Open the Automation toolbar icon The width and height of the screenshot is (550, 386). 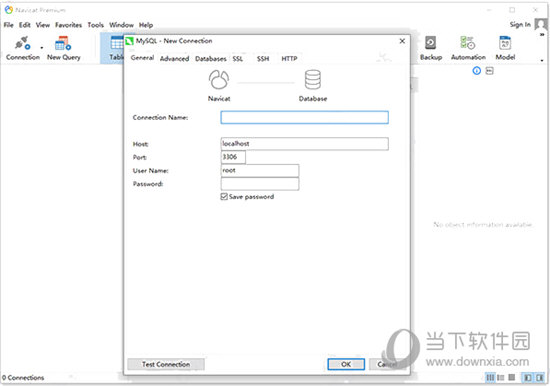click(468, 48)
